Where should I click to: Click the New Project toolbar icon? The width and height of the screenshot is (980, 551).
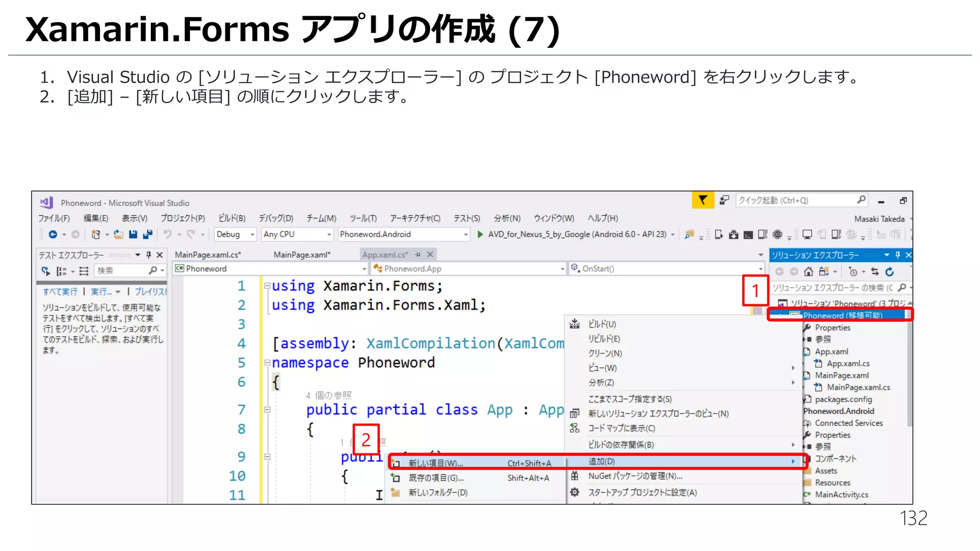96,234
